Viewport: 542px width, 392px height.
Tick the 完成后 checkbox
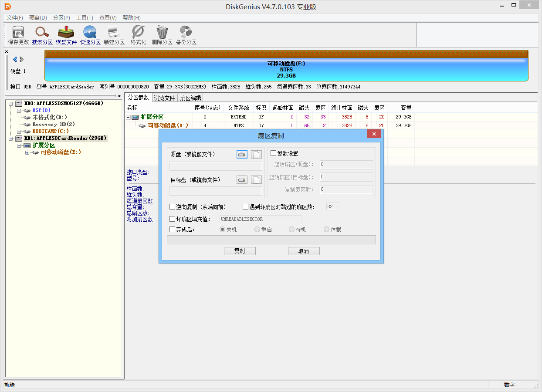pos(172,230)
